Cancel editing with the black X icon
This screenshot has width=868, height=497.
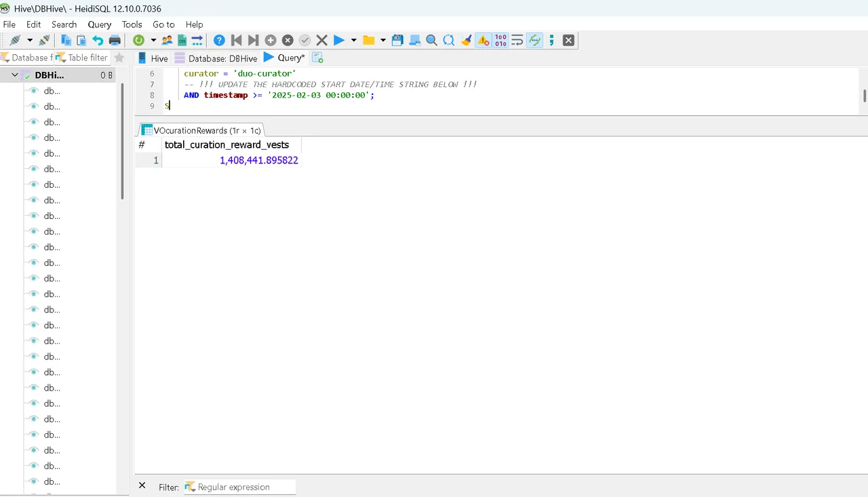pyautogui.click(x=321, y=40)
